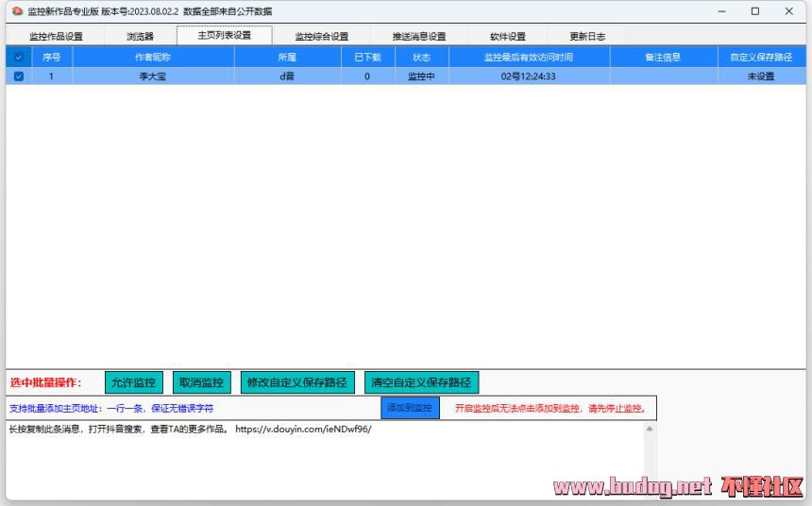
Task: Open the 软件设置 tab
Action: (x=507, y=37)
